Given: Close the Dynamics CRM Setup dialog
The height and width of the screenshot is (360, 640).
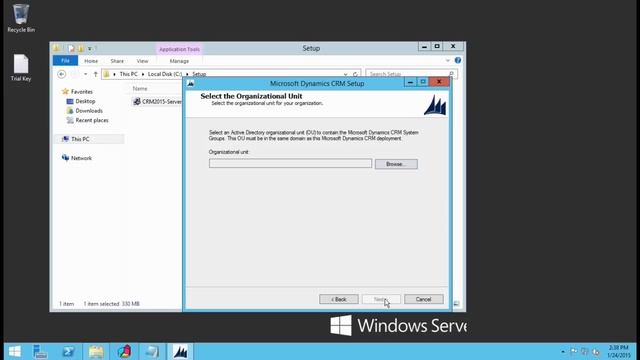Looking at the screenshot, I should [439, 82].
